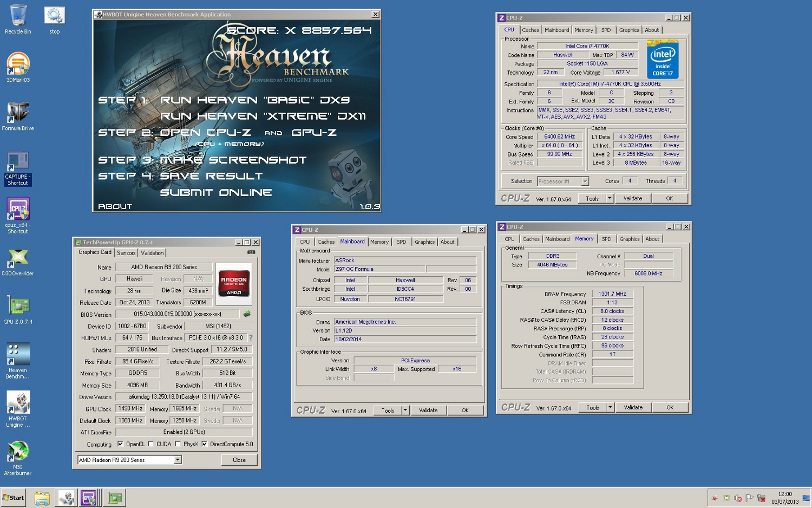Click the GPU-Z save BIOS chip icon
This screenshot has height=508, width=812.
pos(247,314)
